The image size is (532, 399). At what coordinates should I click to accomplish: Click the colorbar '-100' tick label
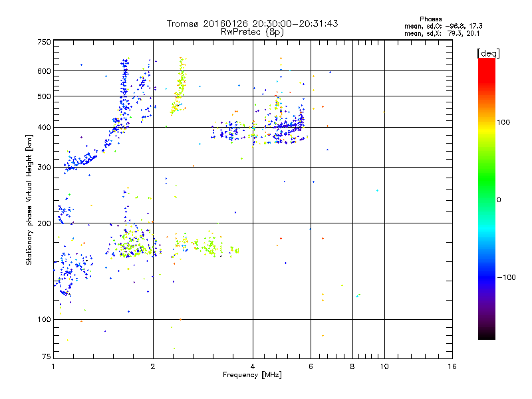coord(506,277)
